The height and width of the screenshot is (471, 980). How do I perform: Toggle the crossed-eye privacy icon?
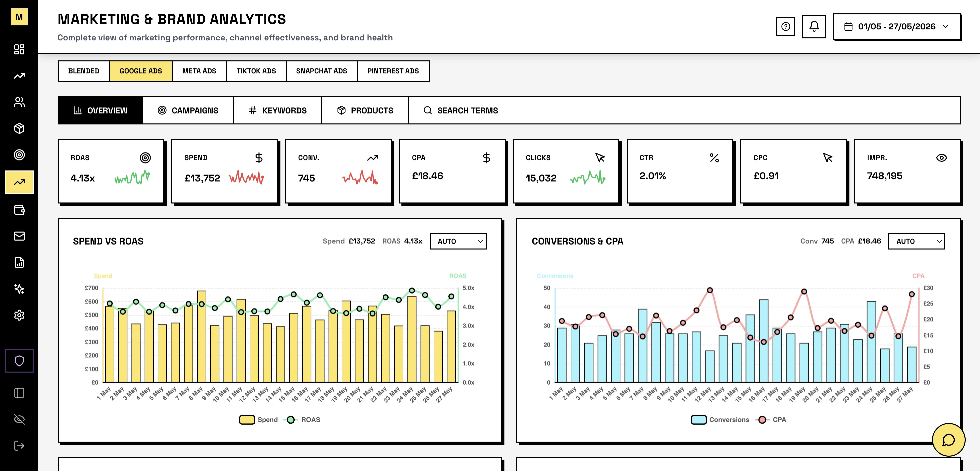point(19,419)
